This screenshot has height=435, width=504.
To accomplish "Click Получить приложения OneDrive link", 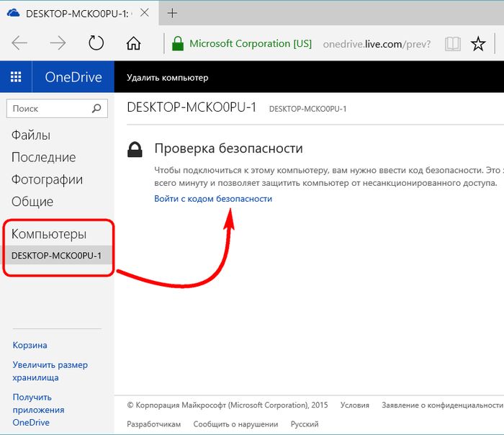I will point(39,410).
